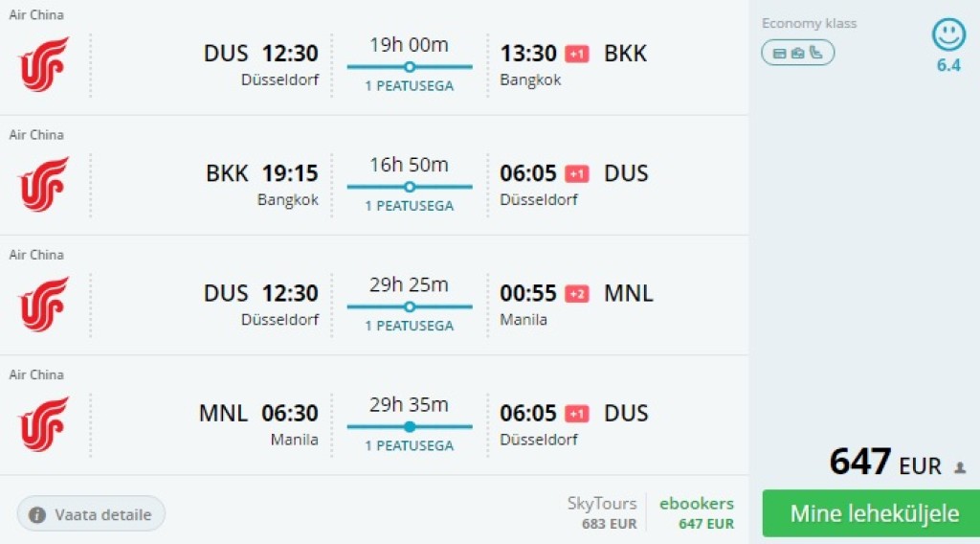Click Air China logo for BKK–DUS flight
Viewport: 980px width, 544px height.
coord(44,184)
